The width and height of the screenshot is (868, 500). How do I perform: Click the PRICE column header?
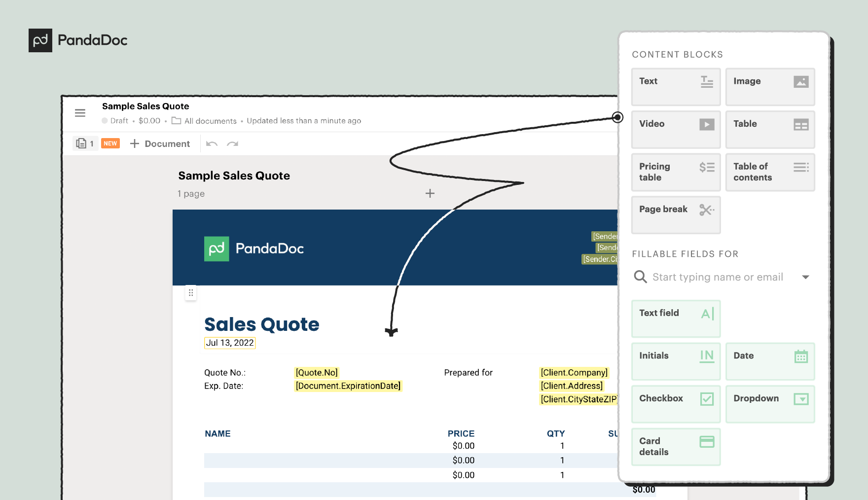(x=461, y=433)
